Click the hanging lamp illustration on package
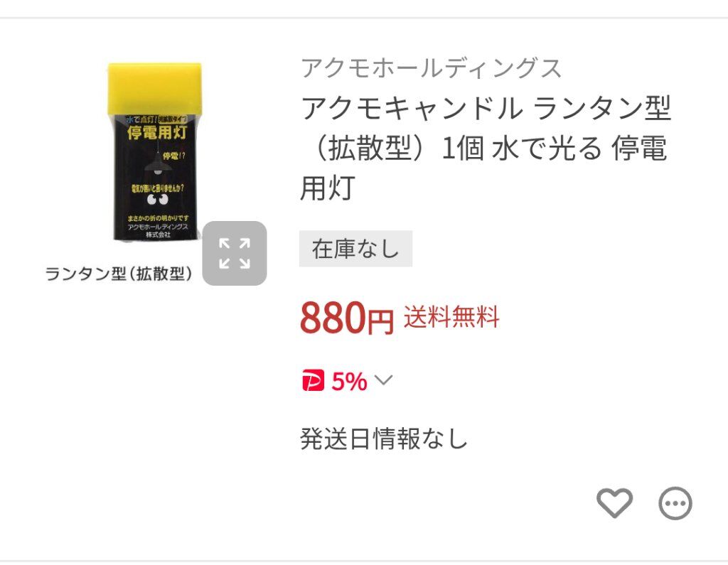 click(x=158, y=165)
